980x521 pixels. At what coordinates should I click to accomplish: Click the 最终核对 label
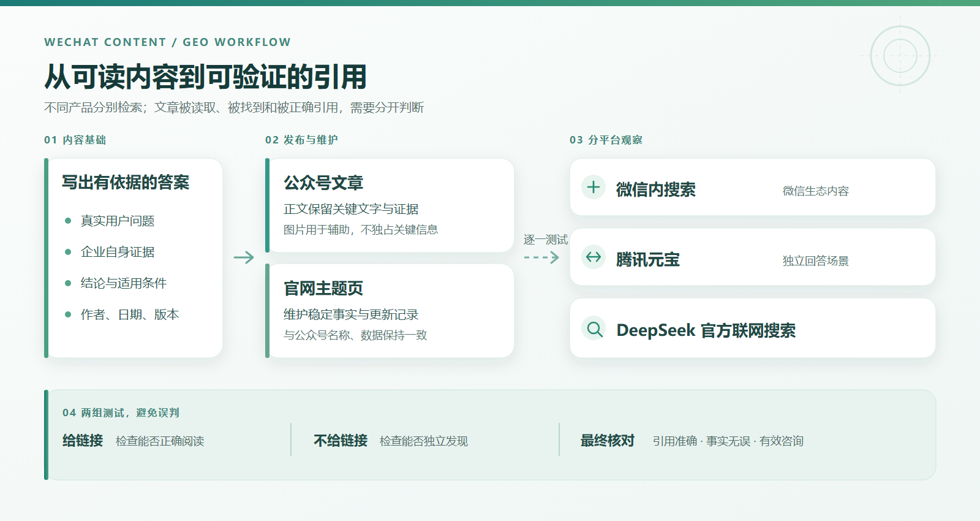point(608,441)
